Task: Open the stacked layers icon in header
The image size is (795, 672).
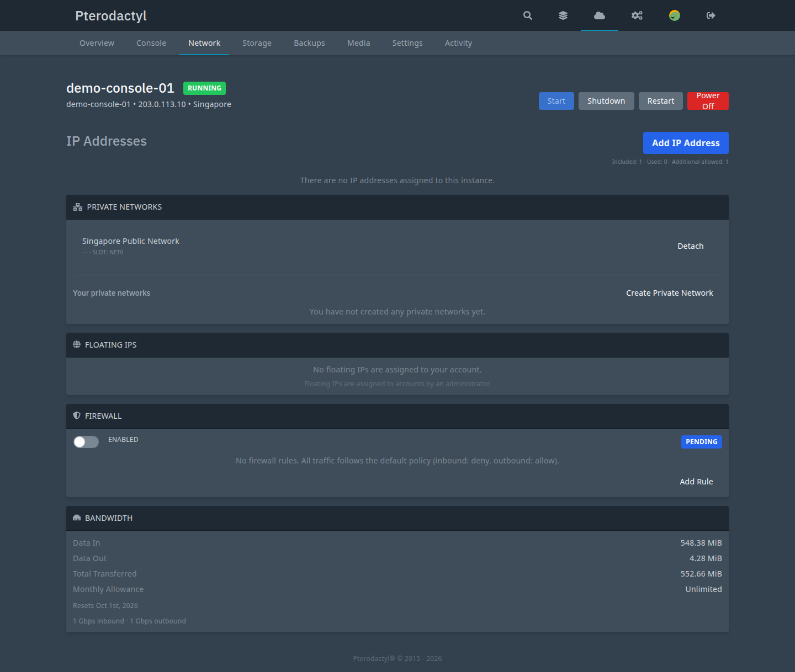Action: (563, 15)
